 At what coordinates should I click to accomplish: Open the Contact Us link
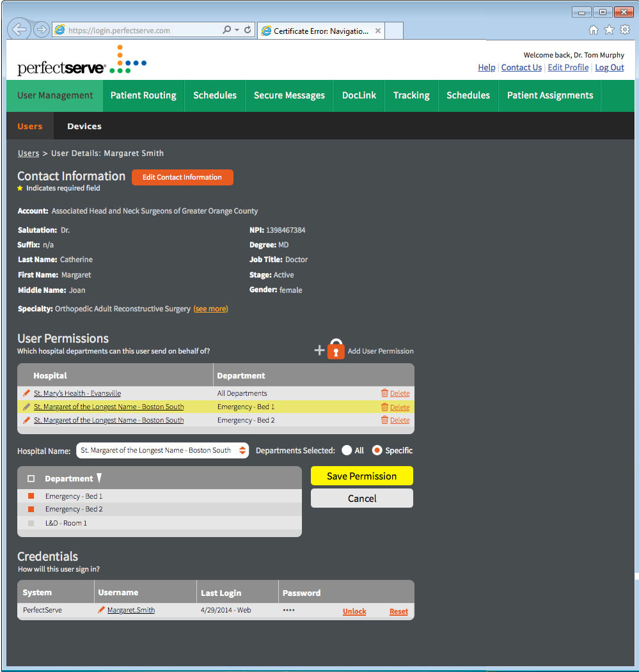tap(521, 68)
